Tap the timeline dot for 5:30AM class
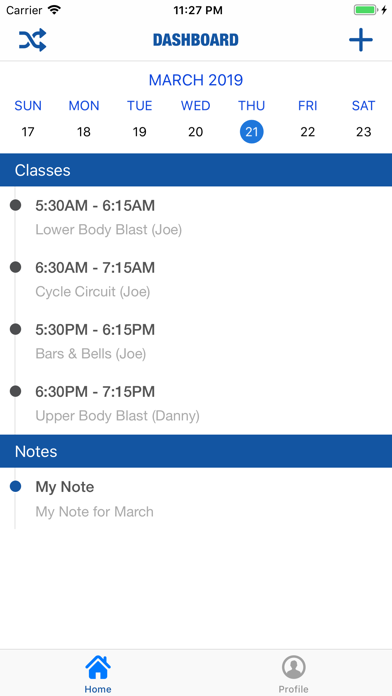This screenshot has height=696, width=392. click(x=16, y=205)
